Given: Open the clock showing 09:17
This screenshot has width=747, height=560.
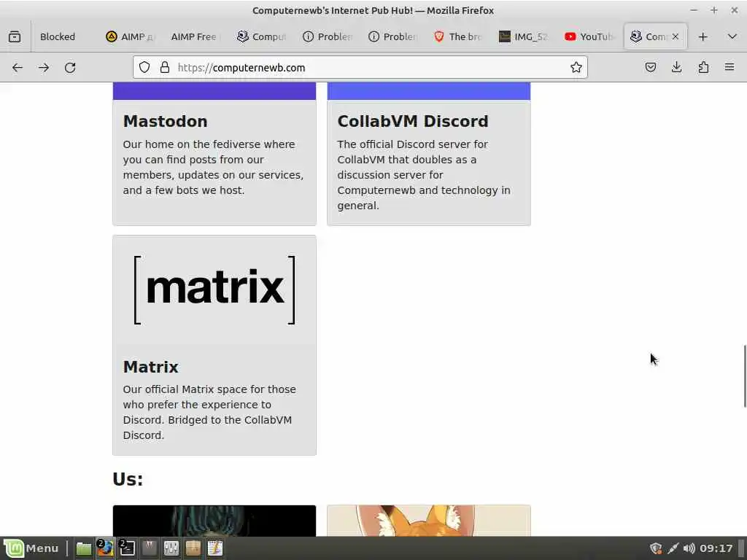Looking at the screenshot, I should point(716,548).
